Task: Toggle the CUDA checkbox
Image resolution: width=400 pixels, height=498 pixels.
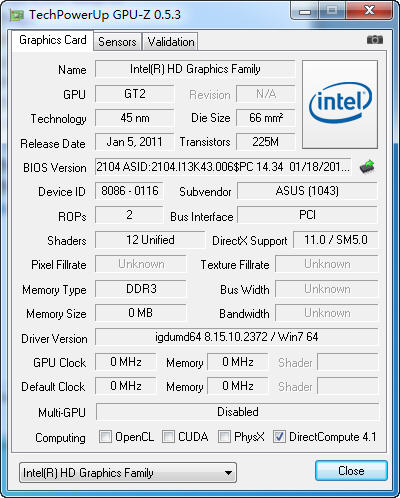Action: point(168,436)
